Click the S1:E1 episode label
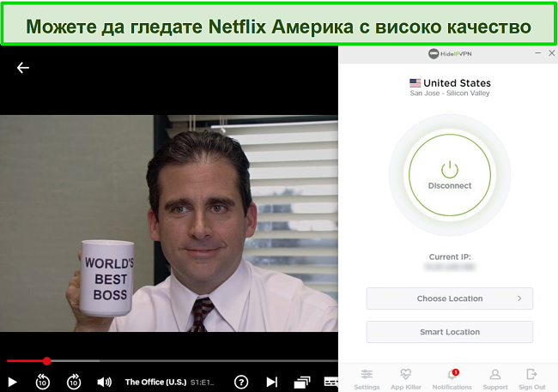The image size is (558, 392). pyautogui.click(x=202, y=383)
